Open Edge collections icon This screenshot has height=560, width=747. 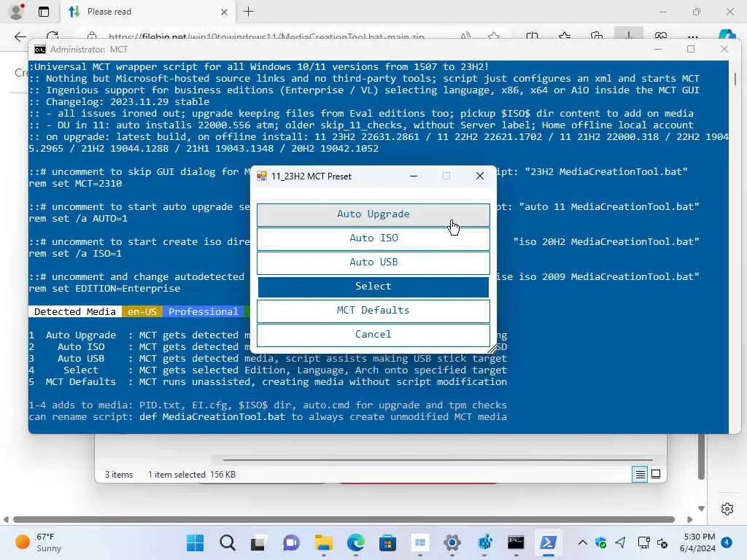[597, 36]
